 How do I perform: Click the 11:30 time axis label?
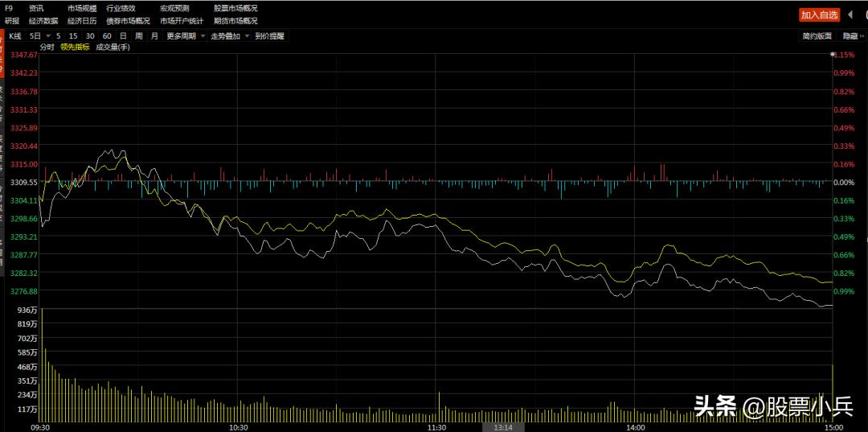pos(436,427)
